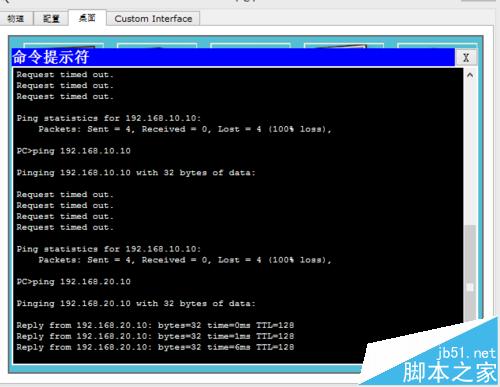The width and height of the screenshot is (500, 387).
Task: Select the 桌面 tab
Action: pos(87,18)
